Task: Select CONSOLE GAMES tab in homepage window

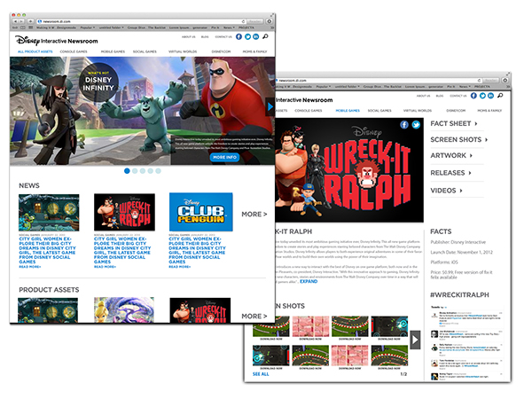Action: (74, 51)
